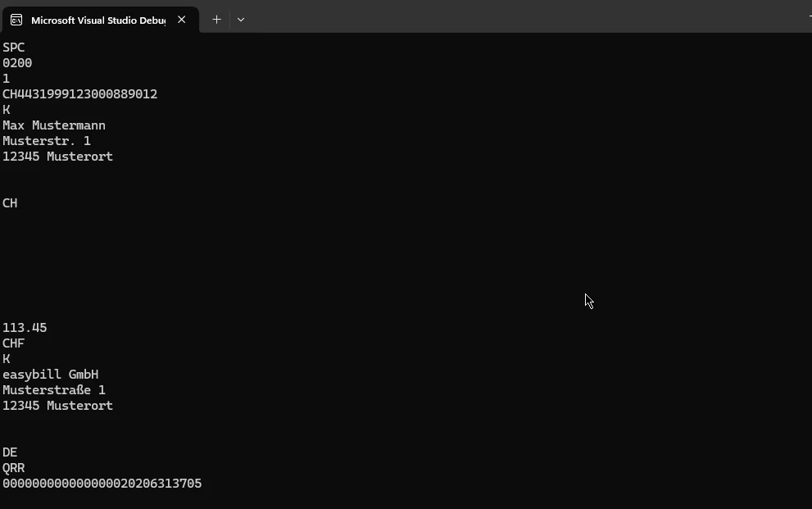This screenshot has height=509, width=812.
Task: Click the QRR reference type line
Action: [14, 468]
